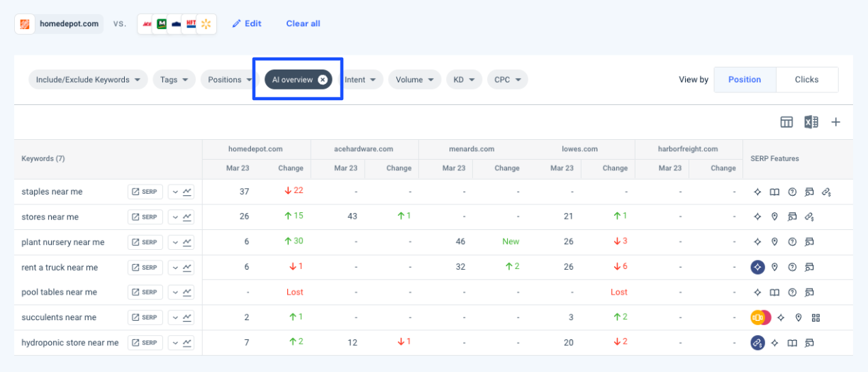Viewport: 868px width, 372px height.
Task: Click the question mark icon in staples row
Action: (x=792, y=192)
